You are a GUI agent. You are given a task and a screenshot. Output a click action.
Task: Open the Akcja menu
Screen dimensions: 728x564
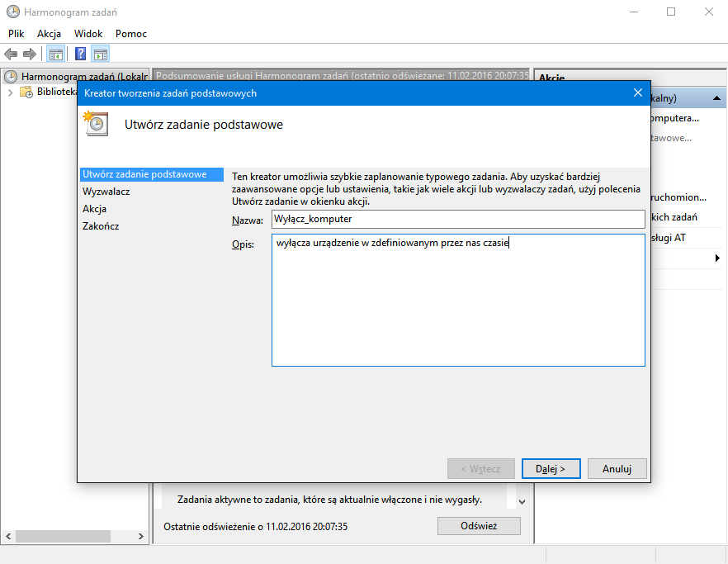50,34
